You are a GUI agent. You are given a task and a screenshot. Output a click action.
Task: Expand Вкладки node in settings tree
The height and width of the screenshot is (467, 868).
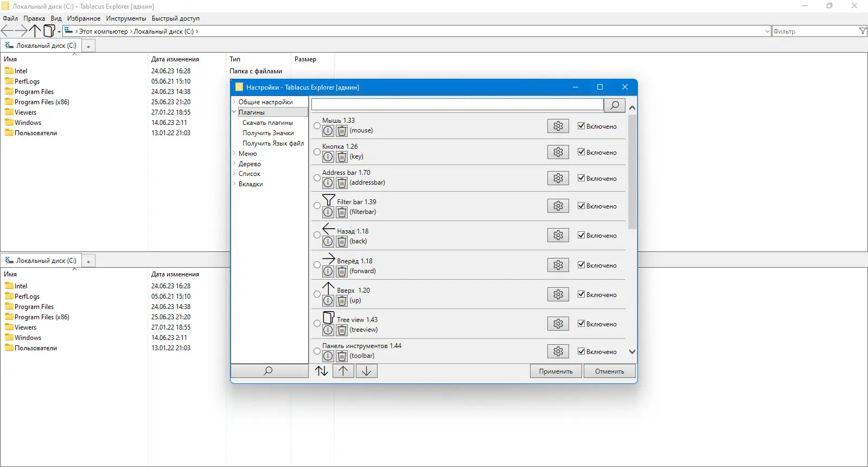pyautogui.click(x=234, y=184)
